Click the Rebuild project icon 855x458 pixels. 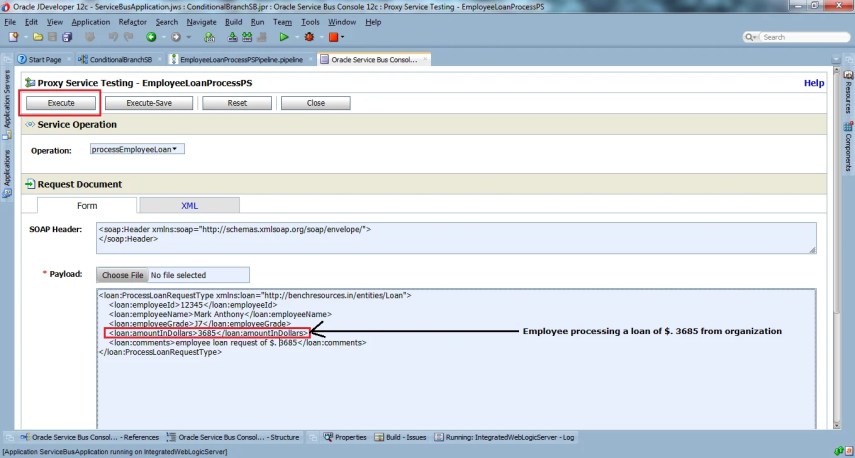click(x=247, y=37)
